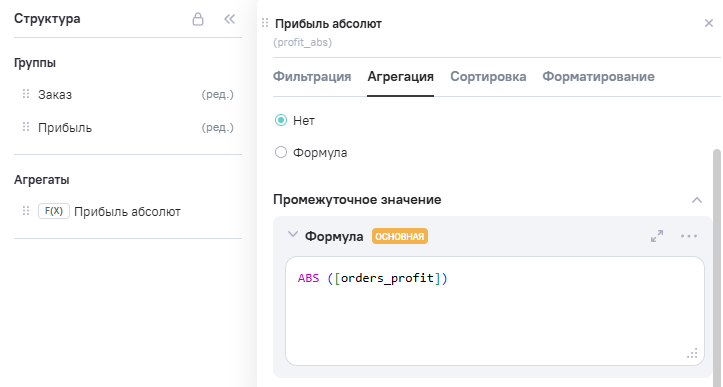Screen dimensions: 723x387
Task: Click inside the ABS formula text field
Action: [x=495, y=311]
